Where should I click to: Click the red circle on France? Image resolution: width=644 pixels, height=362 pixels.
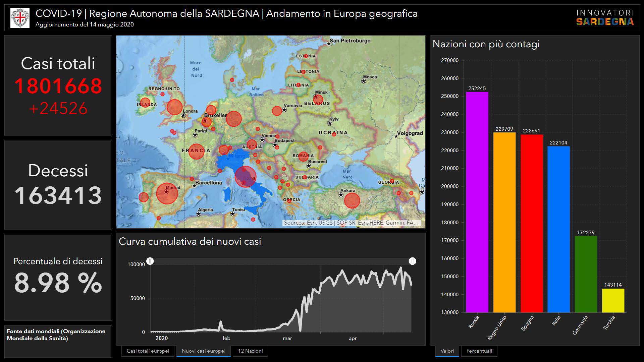196,151
